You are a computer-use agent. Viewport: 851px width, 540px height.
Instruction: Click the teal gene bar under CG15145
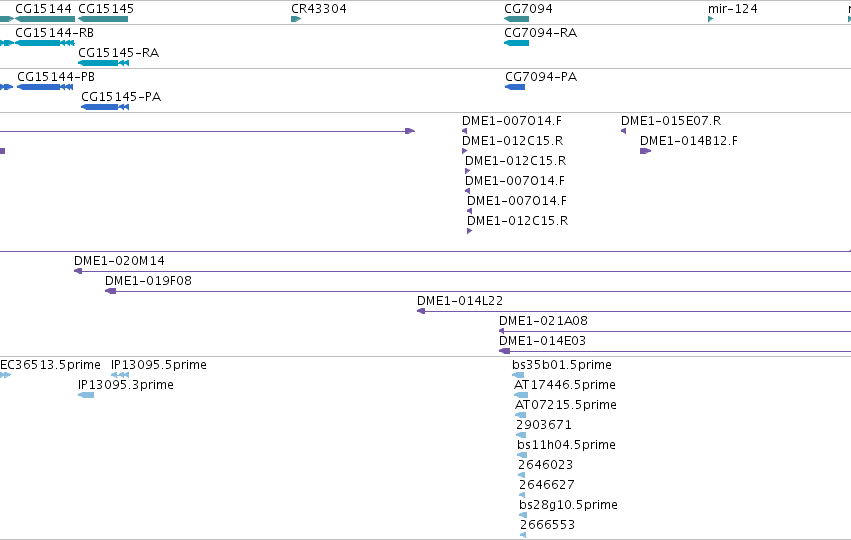[103, 19]
